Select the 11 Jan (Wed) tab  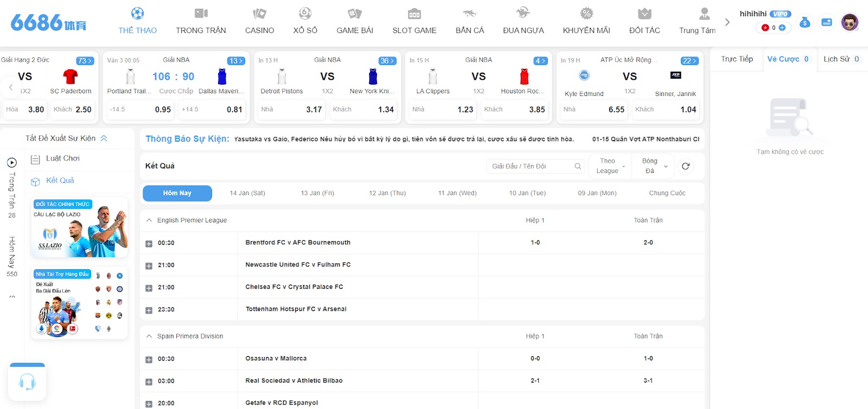[457, 193]
